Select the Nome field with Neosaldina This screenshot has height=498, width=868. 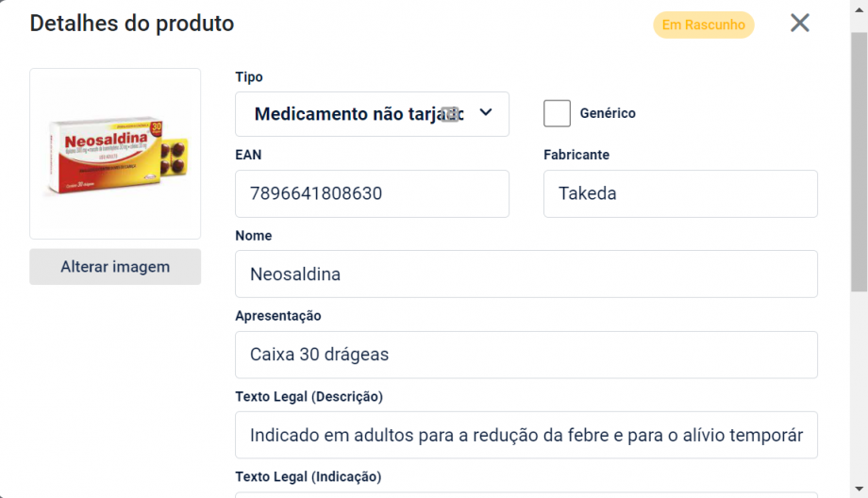coord(526,274)
